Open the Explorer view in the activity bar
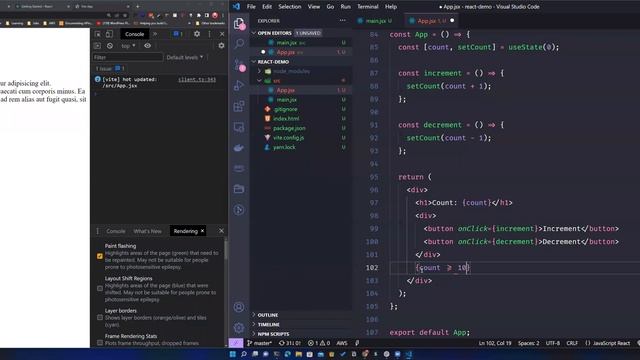The image size is (640, 360). point(239,24)
